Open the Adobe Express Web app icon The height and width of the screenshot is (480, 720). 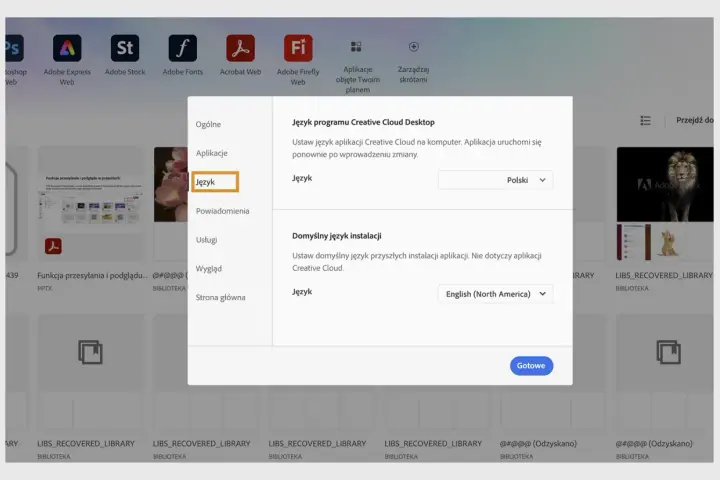(x=67, y=48)
